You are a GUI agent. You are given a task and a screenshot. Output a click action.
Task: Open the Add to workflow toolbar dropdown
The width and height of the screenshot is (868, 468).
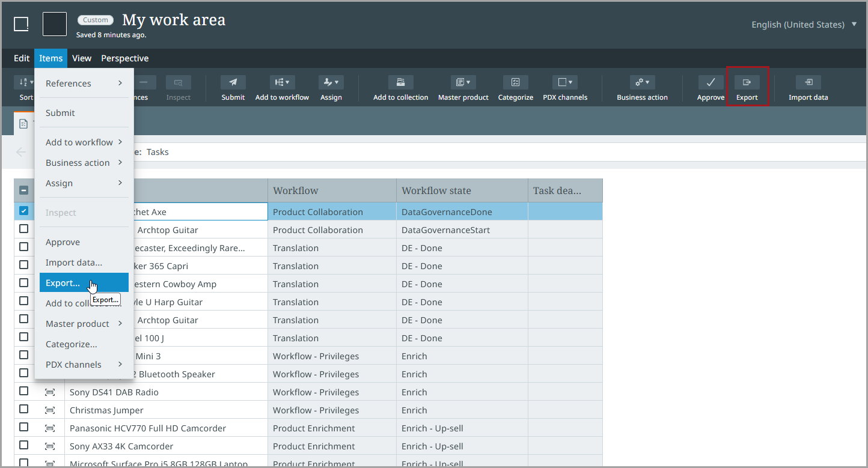282,83
